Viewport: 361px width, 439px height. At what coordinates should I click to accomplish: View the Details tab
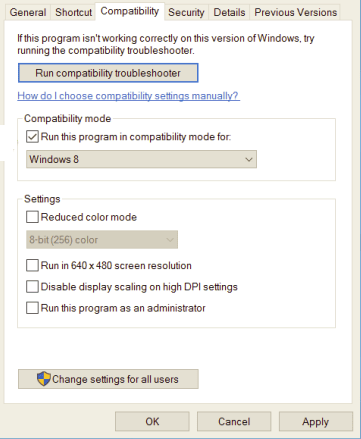coord(229,12)
